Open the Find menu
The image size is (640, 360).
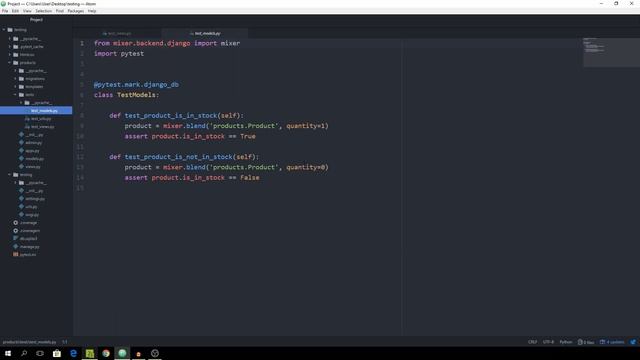tap(60, 11)
